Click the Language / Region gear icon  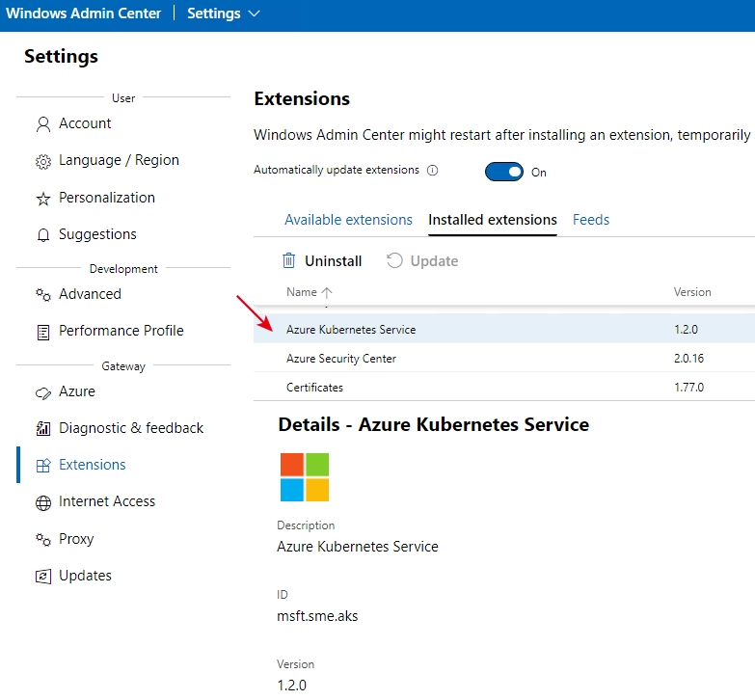43,161
